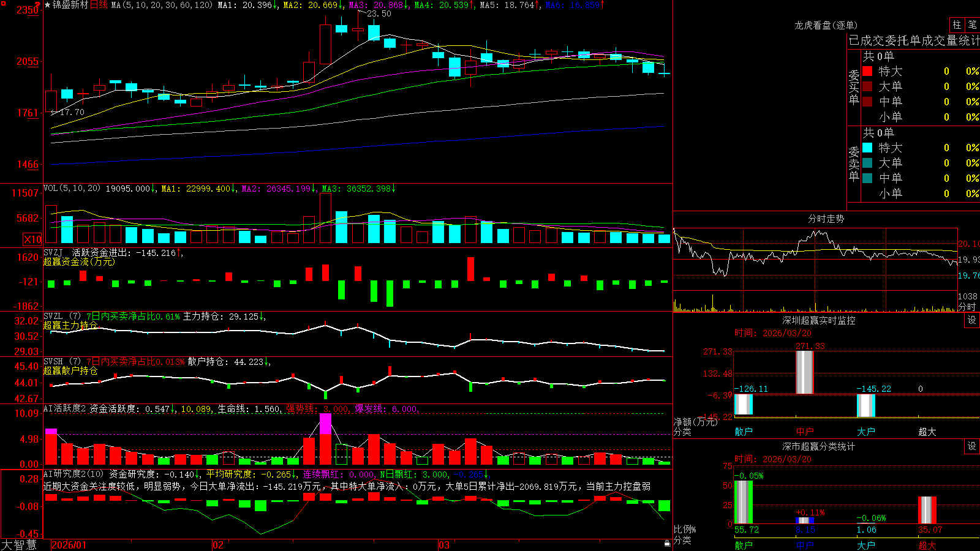Click the tallest red volume bar
Viewport: 980px width, 551px height.
pyautogui.click(x=325, y=218)
